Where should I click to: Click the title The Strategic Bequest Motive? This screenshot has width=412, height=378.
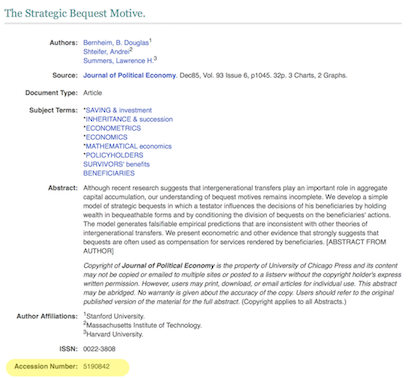tap(75, 13)
